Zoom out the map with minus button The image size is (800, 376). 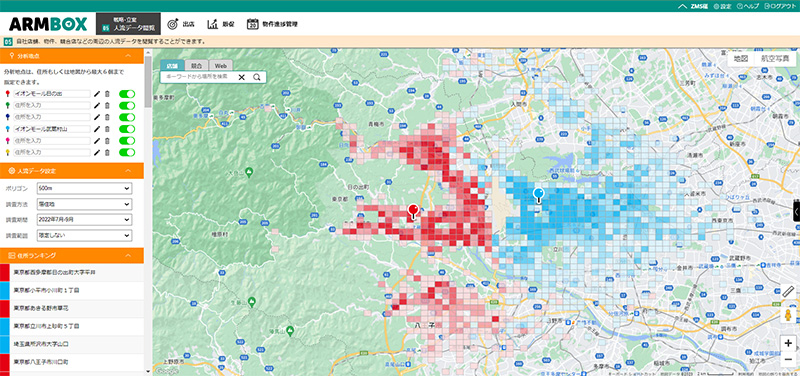788,359
